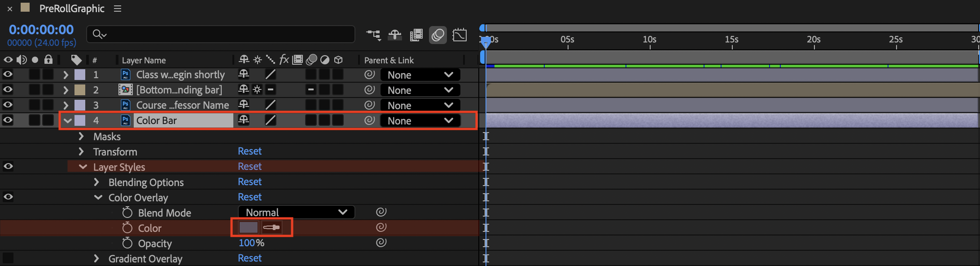This screenshot has height=266, width=980.
Task: Toggle Color Overlay effect visibility
Action: (x=8, y=197)
